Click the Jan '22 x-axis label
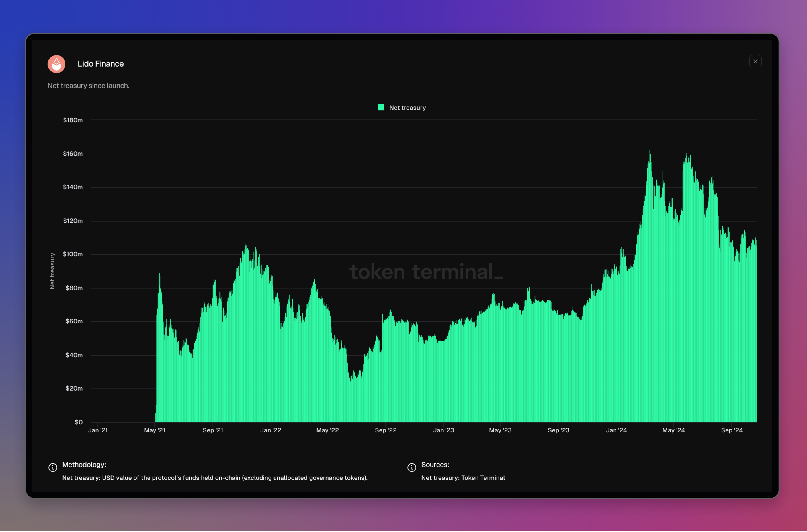 point(271,430)
